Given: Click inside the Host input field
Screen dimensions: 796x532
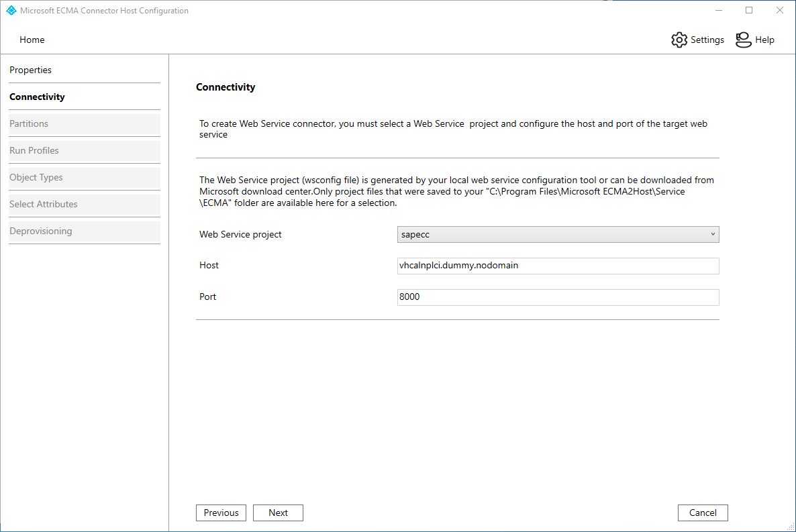Looking at the screenshot, I should (x=557, y=266).
